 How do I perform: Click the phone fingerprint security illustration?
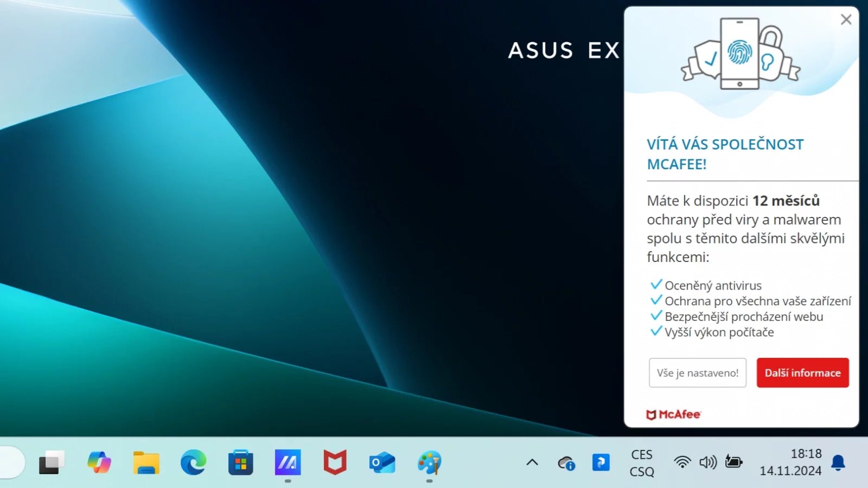pyautogui.click(x=741, y=54)
